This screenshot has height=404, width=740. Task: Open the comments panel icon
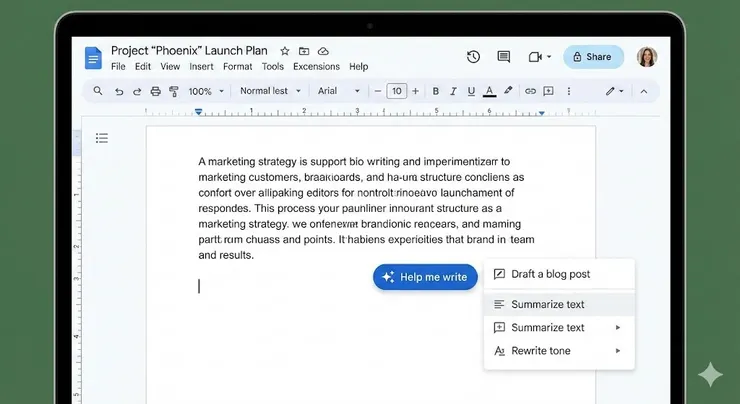504,57
